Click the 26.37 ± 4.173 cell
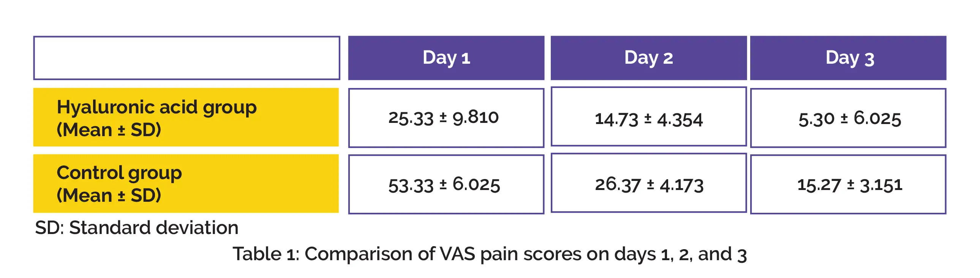Screen dimensions: 980x278 [x=649, y=185]
